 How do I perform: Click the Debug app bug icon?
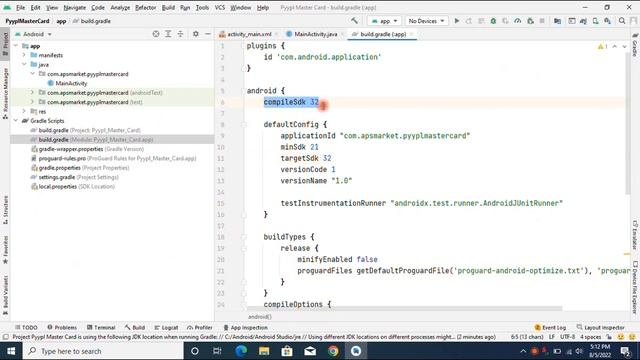pos(493,21)
